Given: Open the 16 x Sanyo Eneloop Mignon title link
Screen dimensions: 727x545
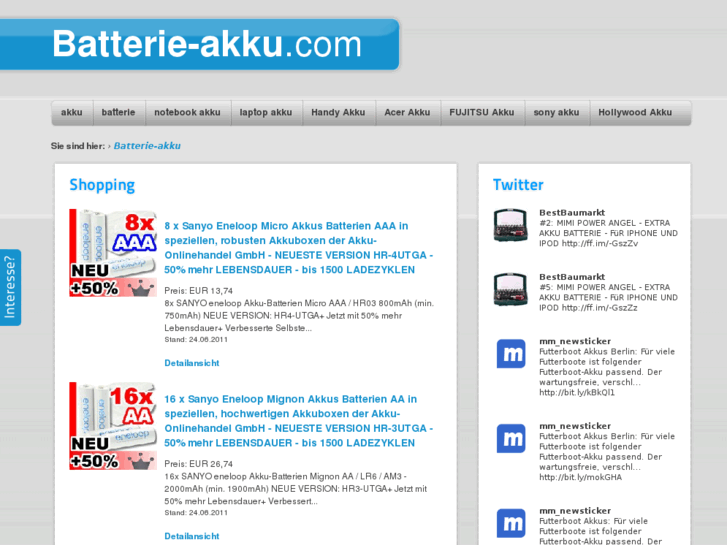Looking at the screenshot, I should 299,421.
